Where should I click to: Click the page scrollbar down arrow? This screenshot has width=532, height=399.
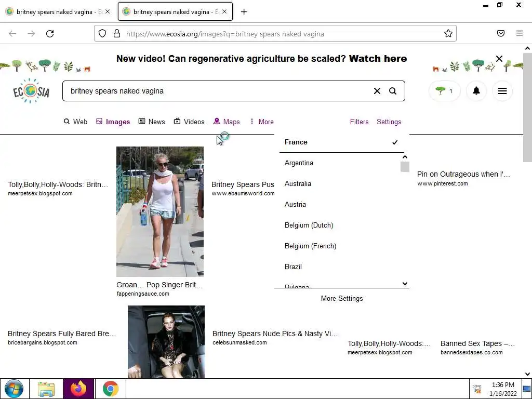click(527, 374)
